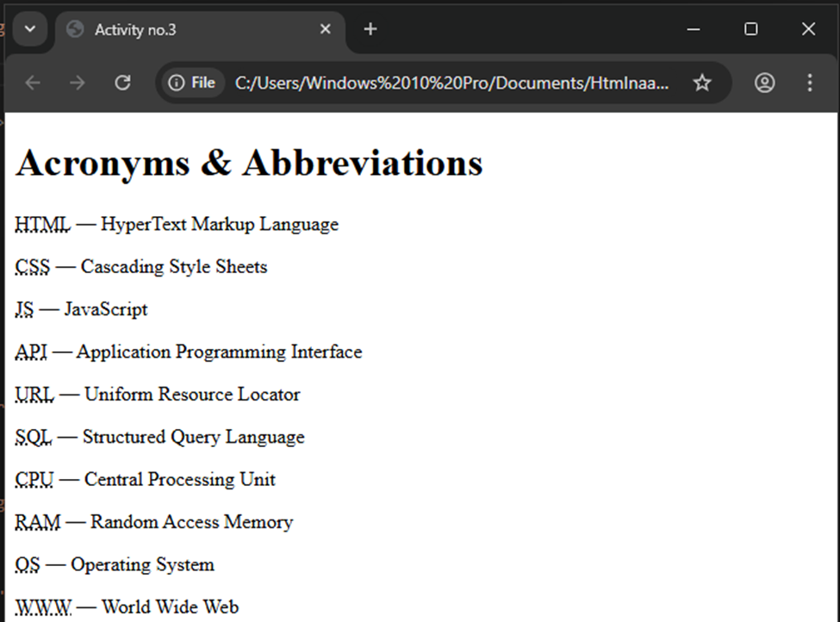Image resolution: width=840 pixels, height=622 pixels.
Task: View site information via File chip
Action: click(x=191, y=83)
